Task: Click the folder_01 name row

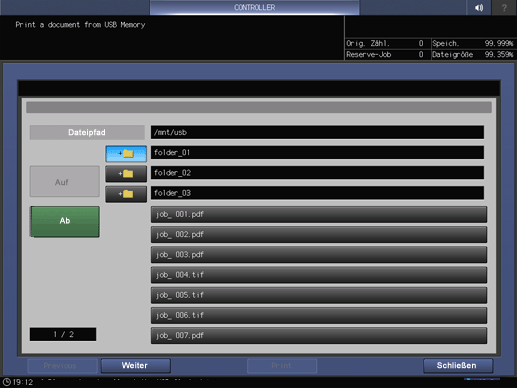Action: tap(317, 152)
